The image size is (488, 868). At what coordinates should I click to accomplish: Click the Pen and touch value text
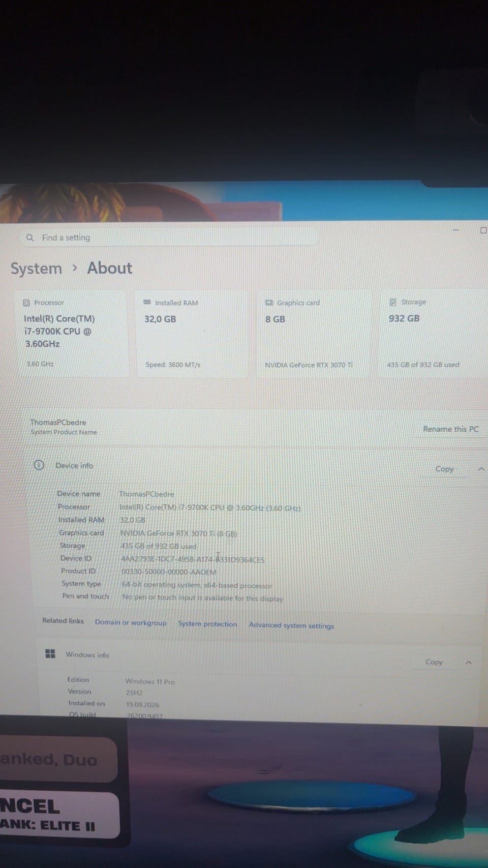202,598
